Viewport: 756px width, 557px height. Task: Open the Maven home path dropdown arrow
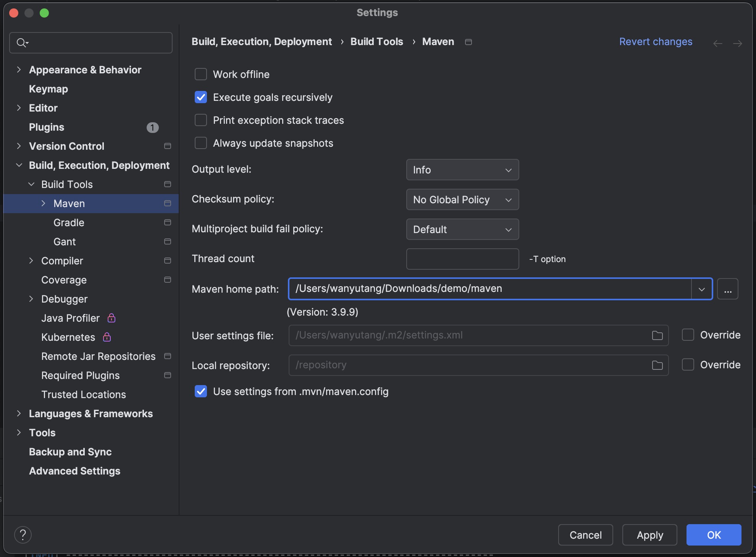pos(702,289)
